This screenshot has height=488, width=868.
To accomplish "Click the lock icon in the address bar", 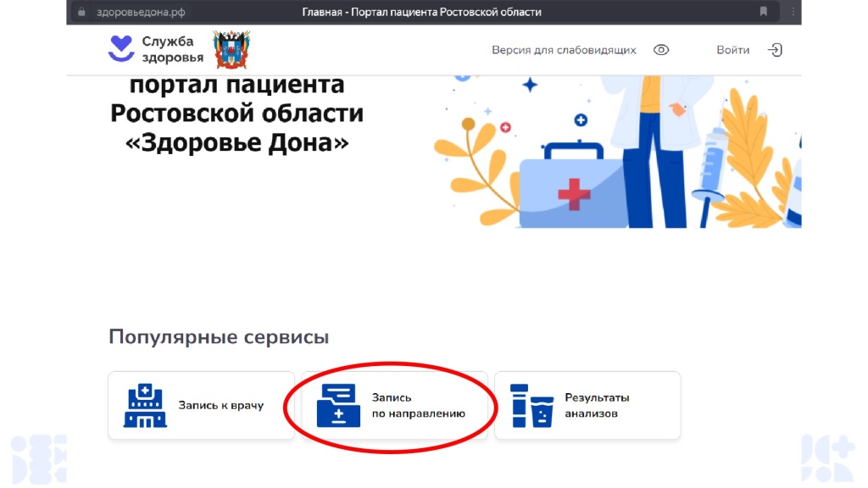I will pyautogui.click(x=81, y=12).
